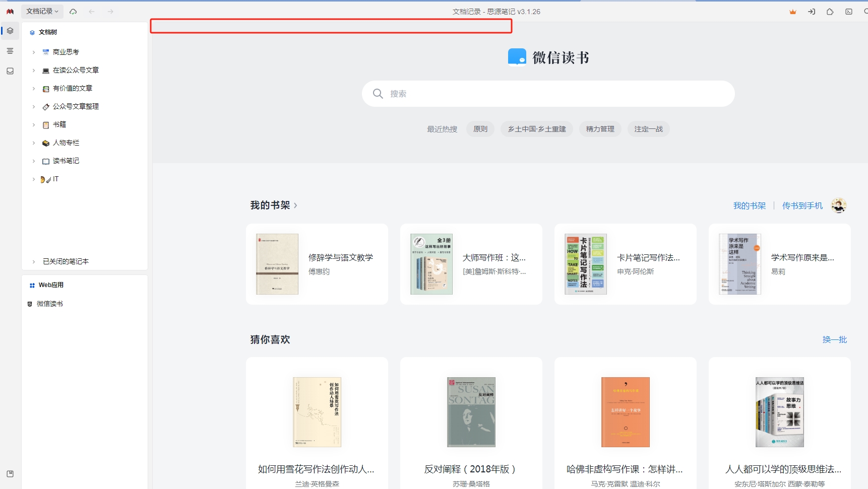868x489 pixels.
Task: Click the cloud sync status icon
Action: click(x=73, y=11)
